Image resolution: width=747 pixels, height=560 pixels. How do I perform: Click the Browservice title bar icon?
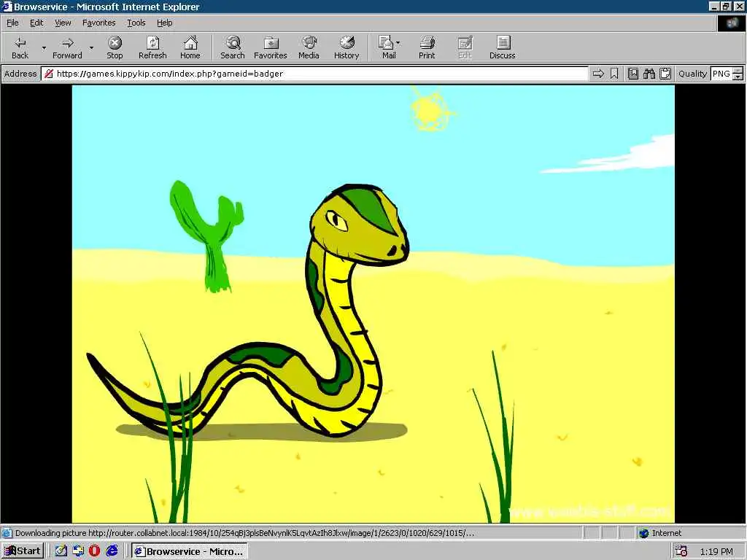click(x=7, y=7)
